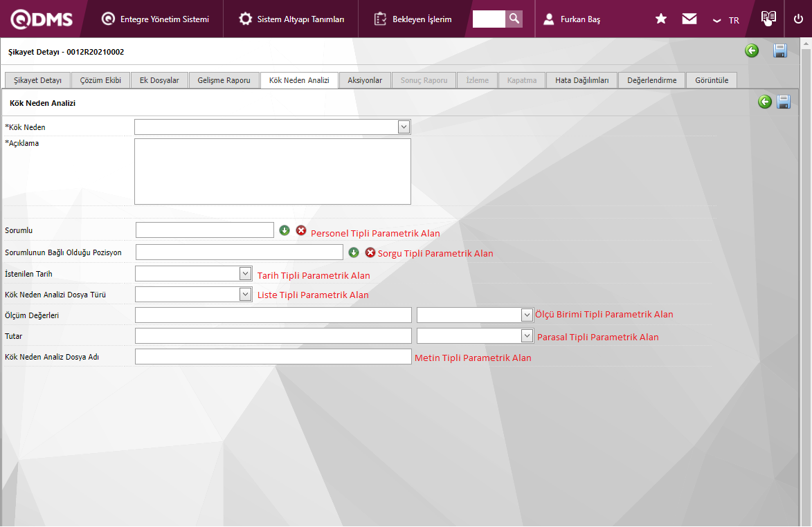Click the Tutar amount field

coord(273,335)
